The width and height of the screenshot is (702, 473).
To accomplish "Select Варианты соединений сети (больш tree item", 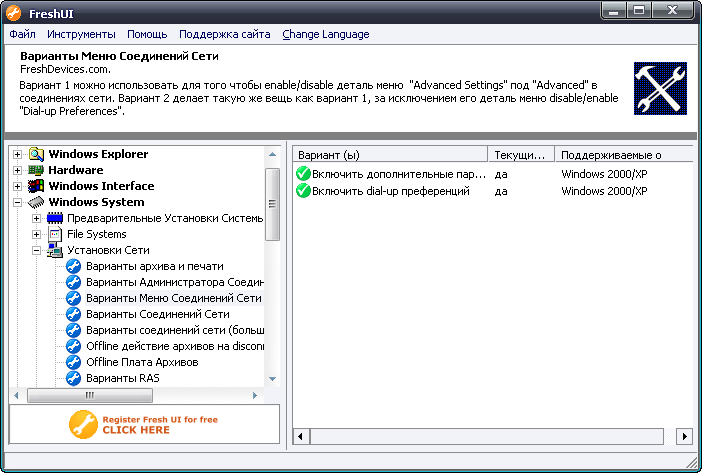I will pyautogui.click(x=175, y=330).
